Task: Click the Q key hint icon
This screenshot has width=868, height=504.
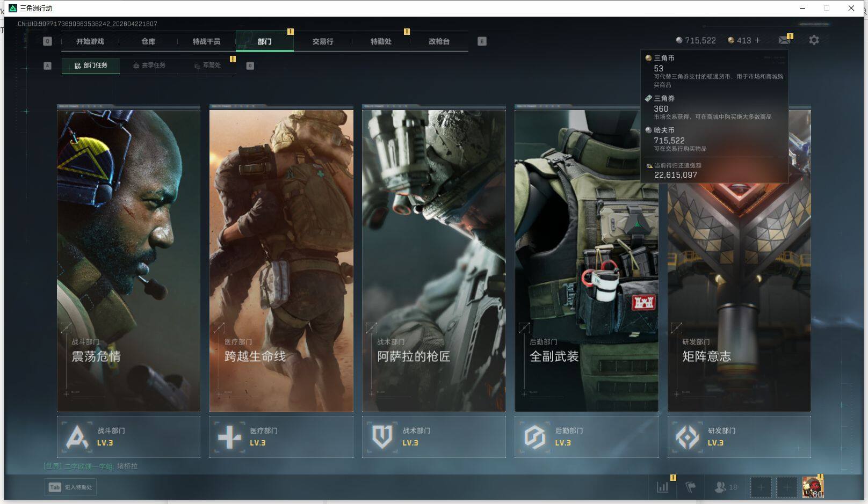Action: pyautogui.click(x=47, y=41)
